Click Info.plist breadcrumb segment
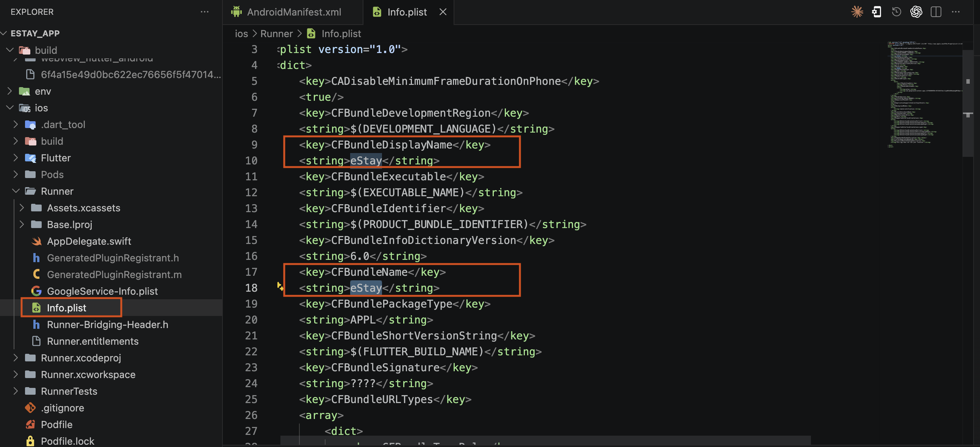This screenshot has height=447, width=980. click(x=341, y=33)
